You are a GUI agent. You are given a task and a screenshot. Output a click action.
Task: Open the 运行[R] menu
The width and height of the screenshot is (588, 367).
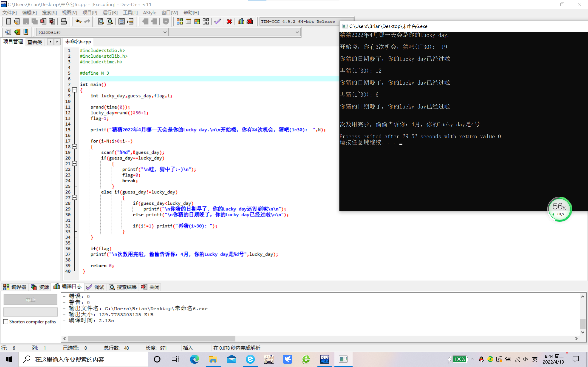(x=110, y=13)
